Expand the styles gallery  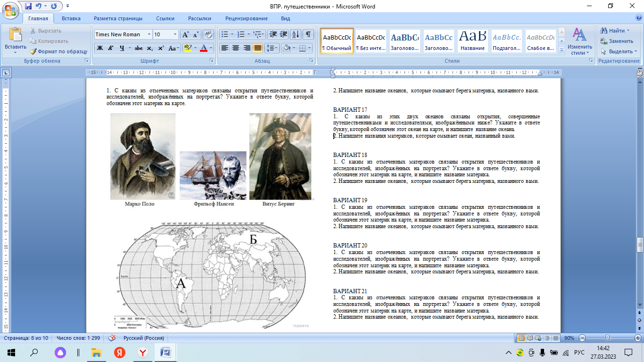pyautogui.click(x=561, y=50)
